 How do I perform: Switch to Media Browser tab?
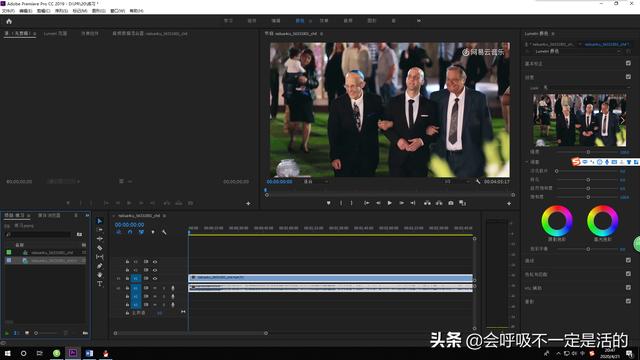[x=49, y=215]
